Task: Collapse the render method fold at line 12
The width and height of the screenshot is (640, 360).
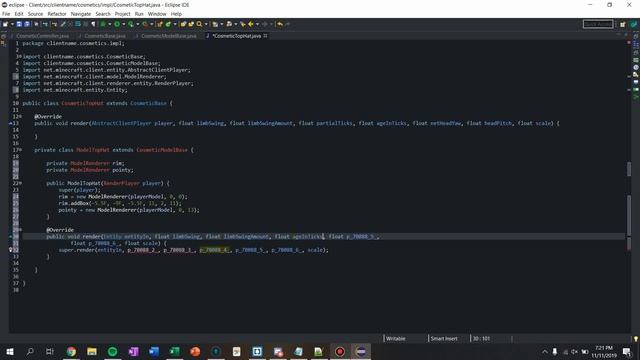Action: [x=20, y=116]
